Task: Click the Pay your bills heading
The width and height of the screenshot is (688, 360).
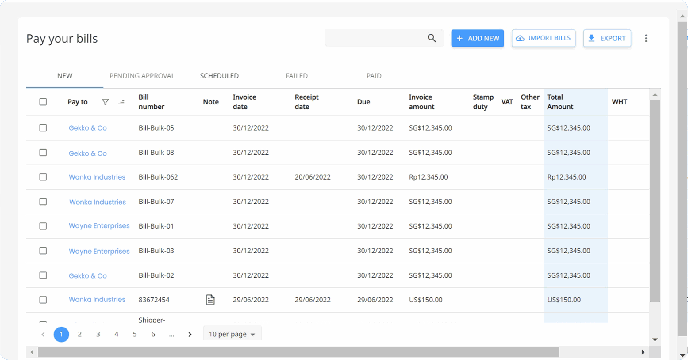Action: (62, 39)
